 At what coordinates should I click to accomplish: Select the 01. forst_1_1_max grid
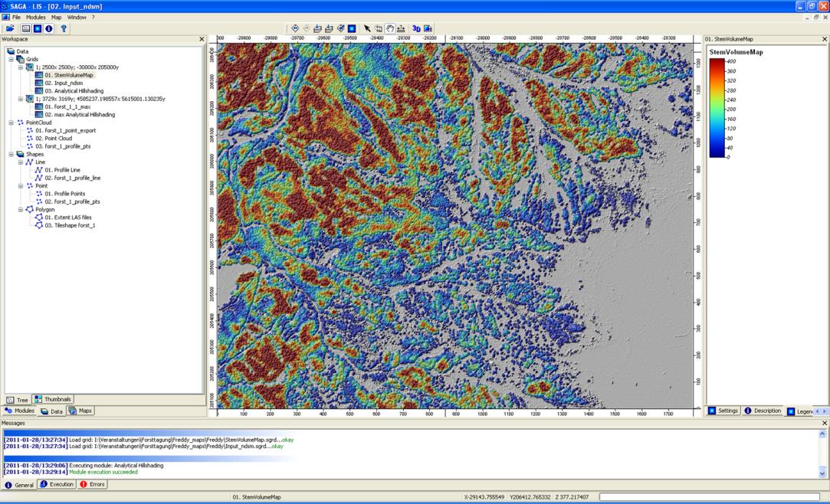coord(67,106)
